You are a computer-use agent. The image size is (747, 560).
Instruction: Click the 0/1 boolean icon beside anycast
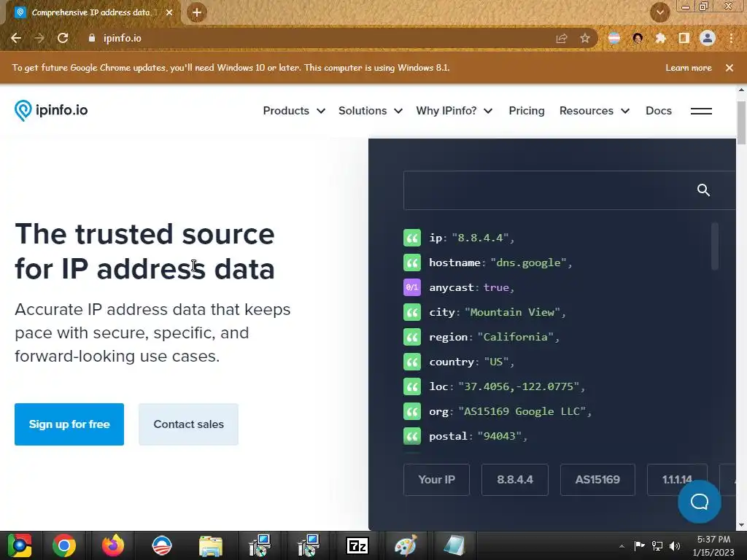pyautogui.click(x=412, y=287)
